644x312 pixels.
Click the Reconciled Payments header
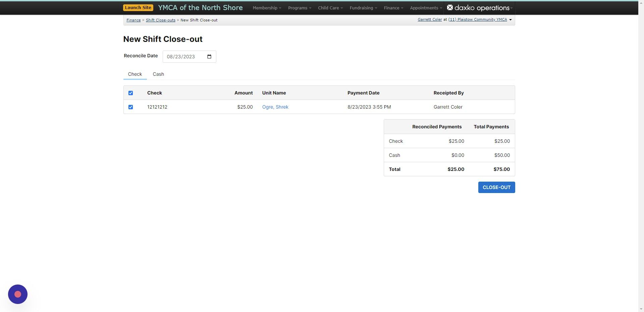coord(437,127)
